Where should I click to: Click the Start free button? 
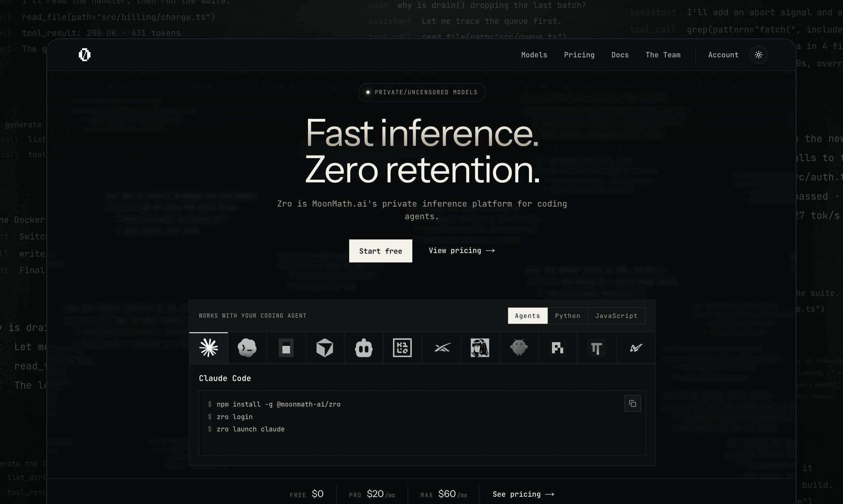[381, 251]
